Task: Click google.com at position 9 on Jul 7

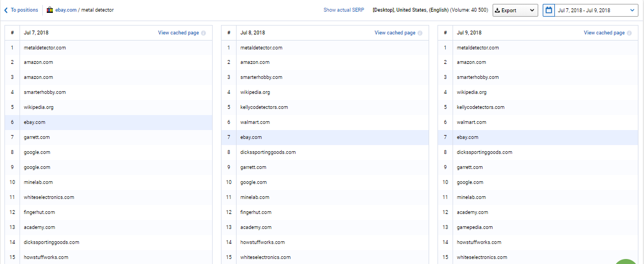Action: (37, 167)
